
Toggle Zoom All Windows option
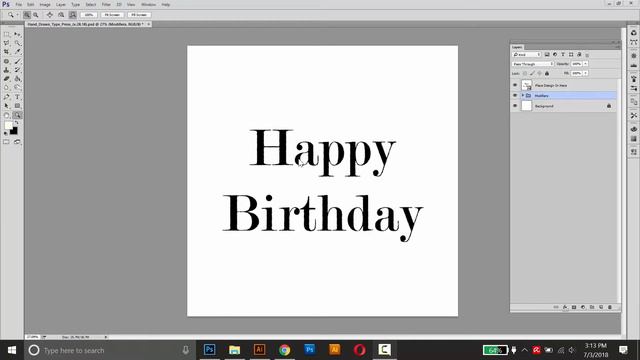tap(61, 15)
